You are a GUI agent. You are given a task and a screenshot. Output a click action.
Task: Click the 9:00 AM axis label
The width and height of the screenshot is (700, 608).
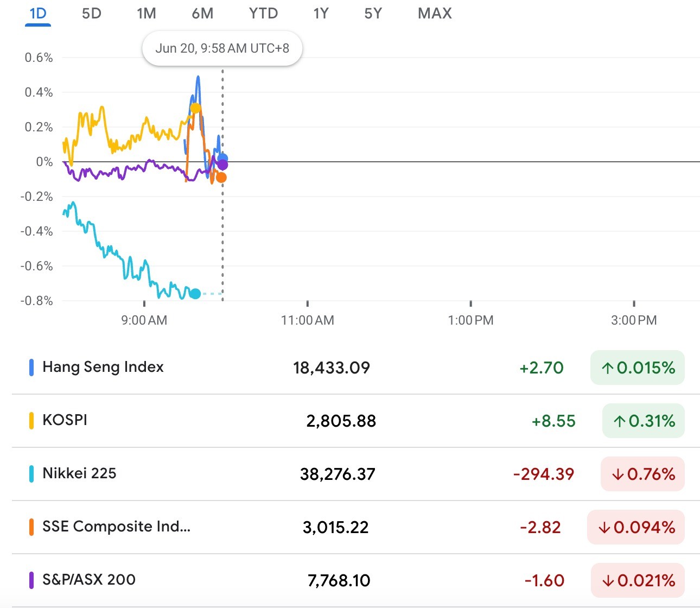pos(144,320)
